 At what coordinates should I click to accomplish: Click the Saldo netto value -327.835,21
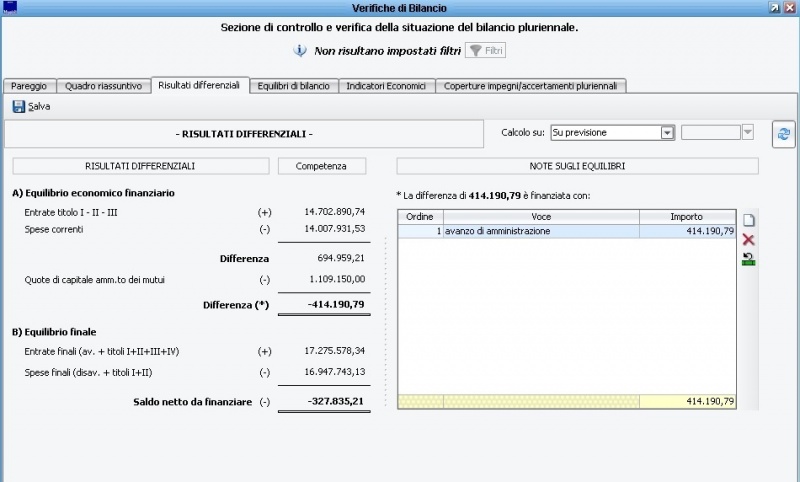click(x=336, y=401)
